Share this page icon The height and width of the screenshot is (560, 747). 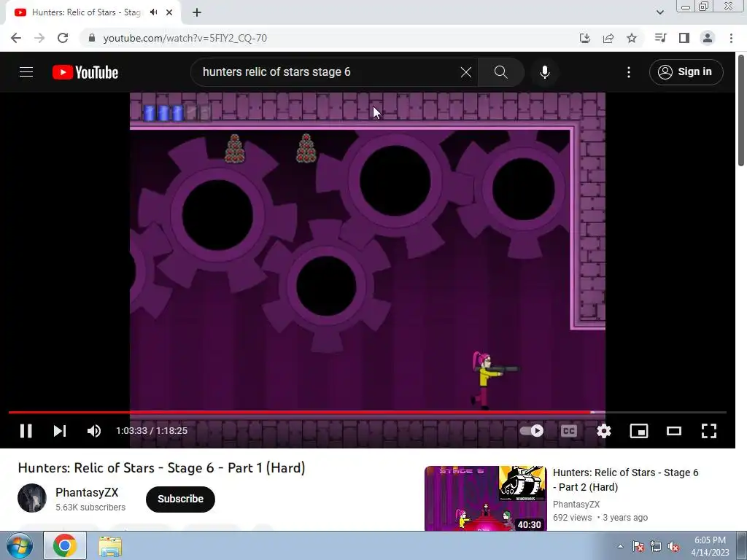coord(608,38)
